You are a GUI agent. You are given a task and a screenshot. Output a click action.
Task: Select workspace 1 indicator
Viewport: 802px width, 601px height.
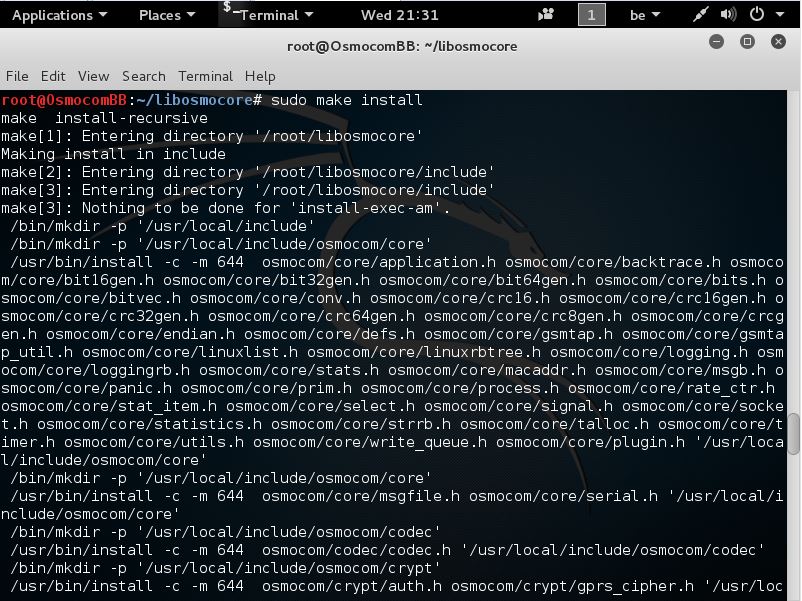[591, 15]
